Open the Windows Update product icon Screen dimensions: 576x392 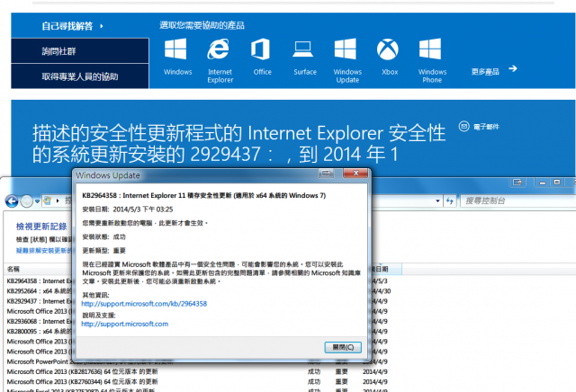346,49
